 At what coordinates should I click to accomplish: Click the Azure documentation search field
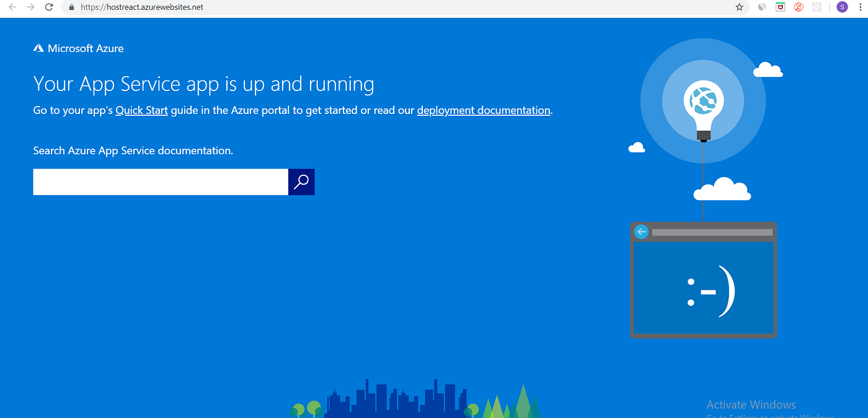pos(160,181)
